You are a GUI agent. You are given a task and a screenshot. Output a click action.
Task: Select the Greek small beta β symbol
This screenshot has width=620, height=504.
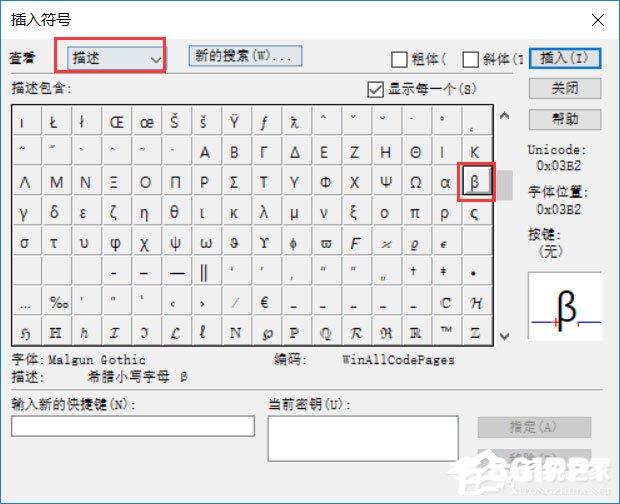pyautogui.click(x=476, y=182)
